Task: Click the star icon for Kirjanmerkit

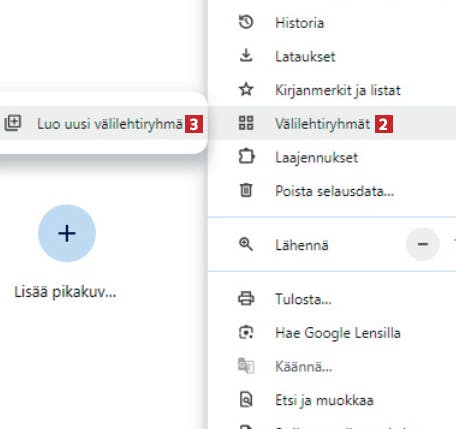Action: click(x=246, y=89)
